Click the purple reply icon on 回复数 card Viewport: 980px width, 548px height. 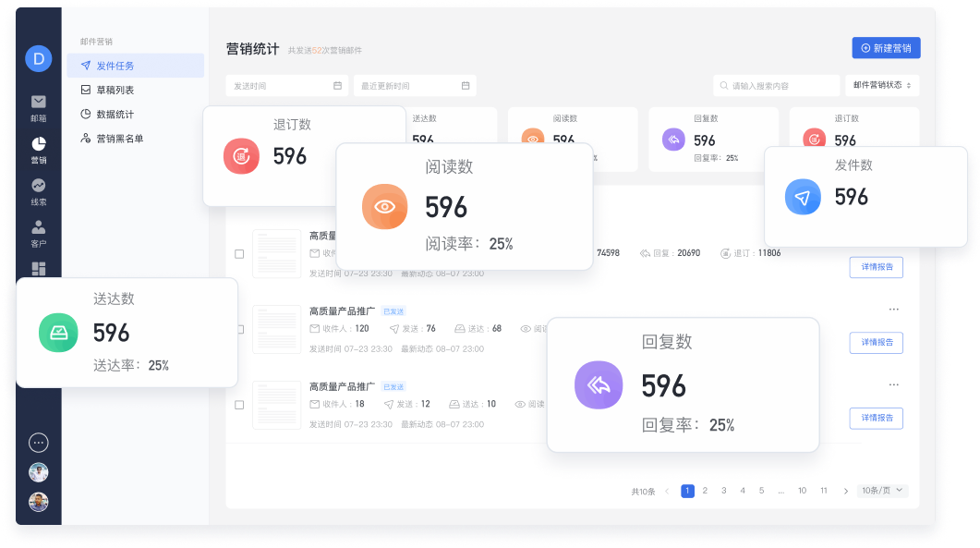pyautogui.click(x=598, y=385)
